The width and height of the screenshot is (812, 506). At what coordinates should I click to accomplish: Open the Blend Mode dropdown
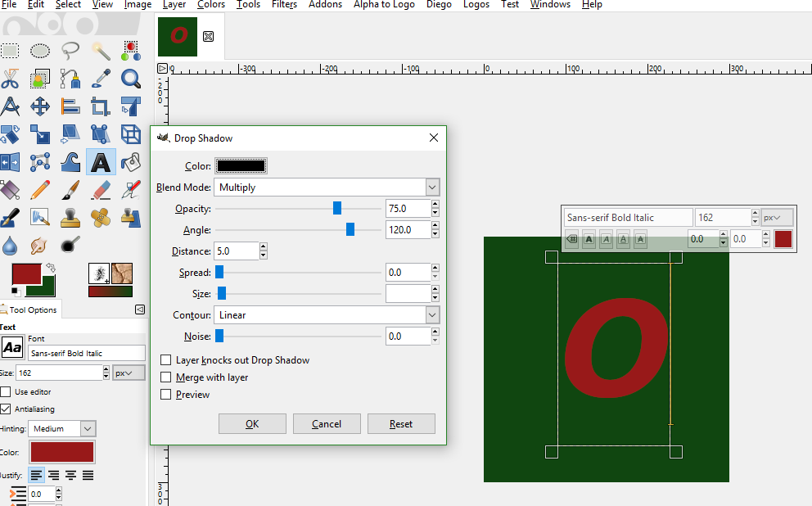coord(327,187)
